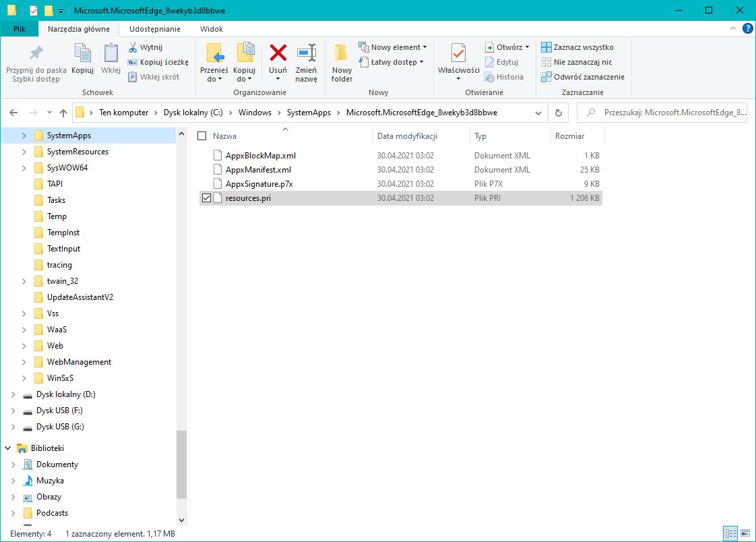This screenshot has width=756, height=542.
Task: Switch to large icons view layout
Action: pyautogui.click(x=745, y=533)
